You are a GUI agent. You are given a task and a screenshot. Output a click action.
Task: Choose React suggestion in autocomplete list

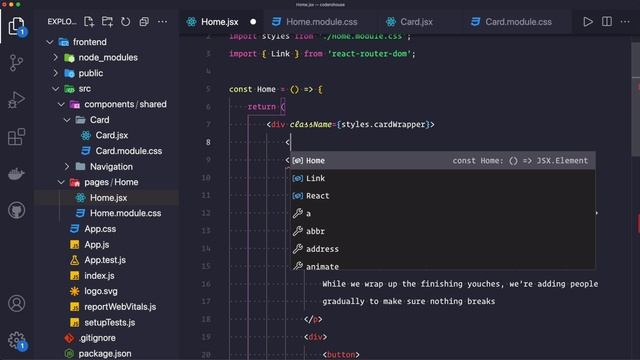442,196
